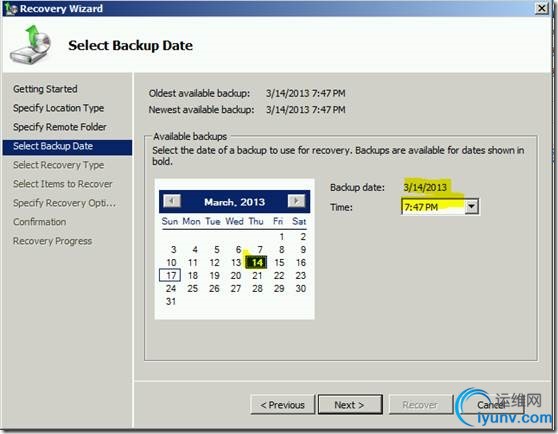
Task: Select the Select Items to Recover step
Action: point(63,184)
